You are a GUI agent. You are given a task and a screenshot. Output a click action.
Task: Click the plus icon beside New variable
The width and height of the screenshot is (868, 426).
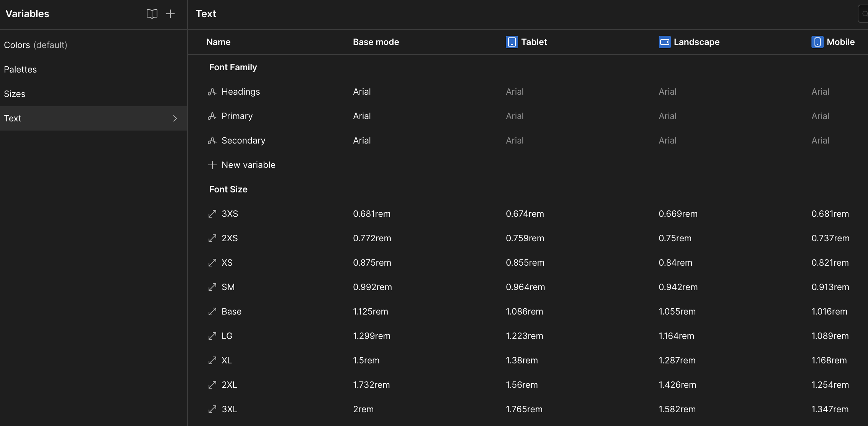pos(212,165)
